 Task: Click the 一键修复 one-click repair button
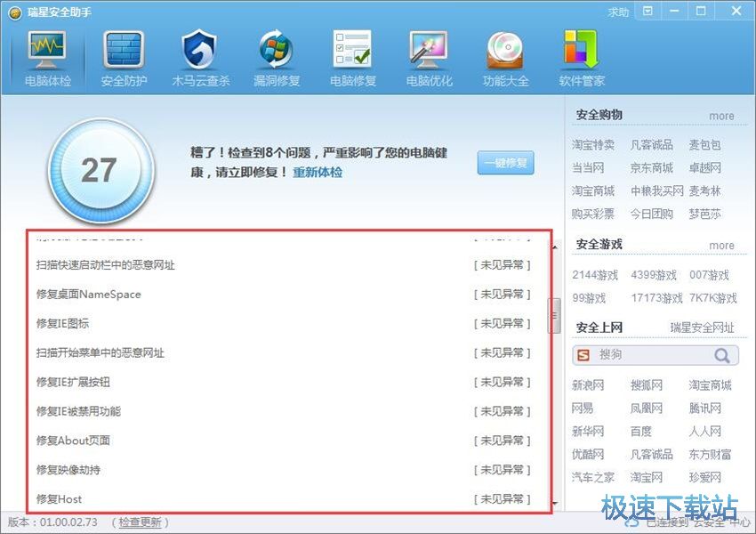505,163
